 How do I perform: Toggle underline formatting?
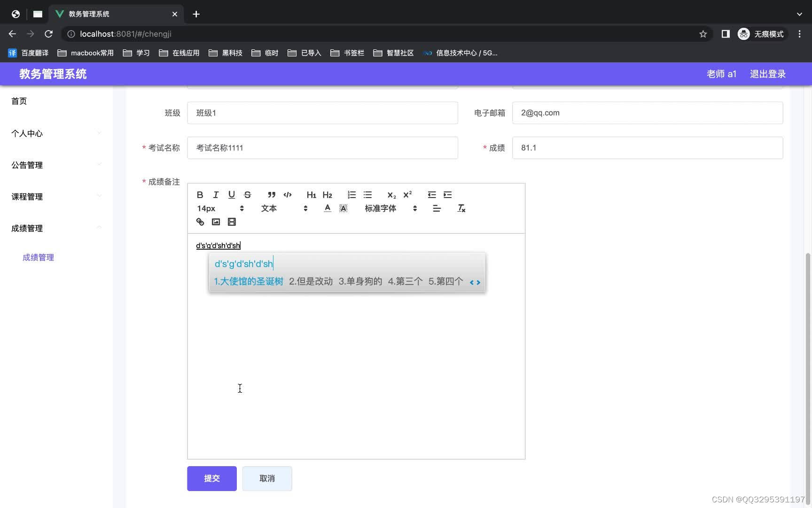[x=232, y=195]
